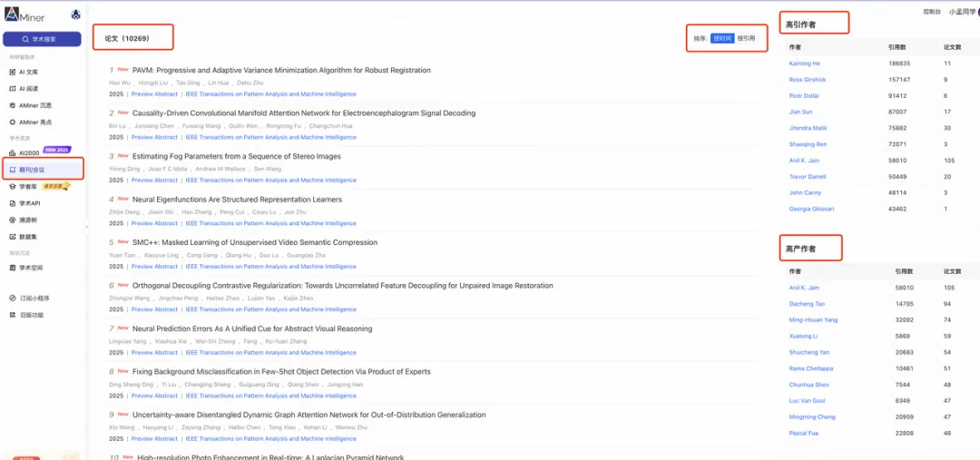Click IEEE Transactions link under SMC++ paper
This screenshot has height=460, width=980.
[270, 267]
